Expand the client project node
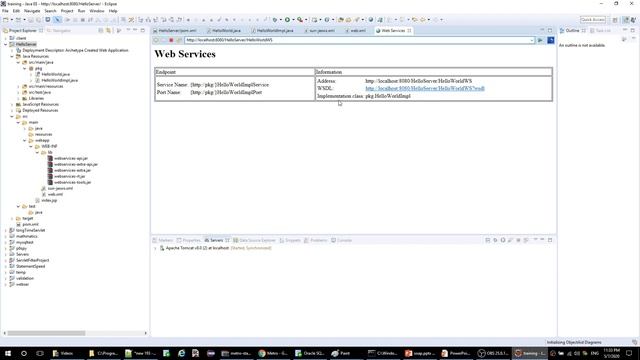The height and width of the screenshot is (360, 640). (6, 38)
